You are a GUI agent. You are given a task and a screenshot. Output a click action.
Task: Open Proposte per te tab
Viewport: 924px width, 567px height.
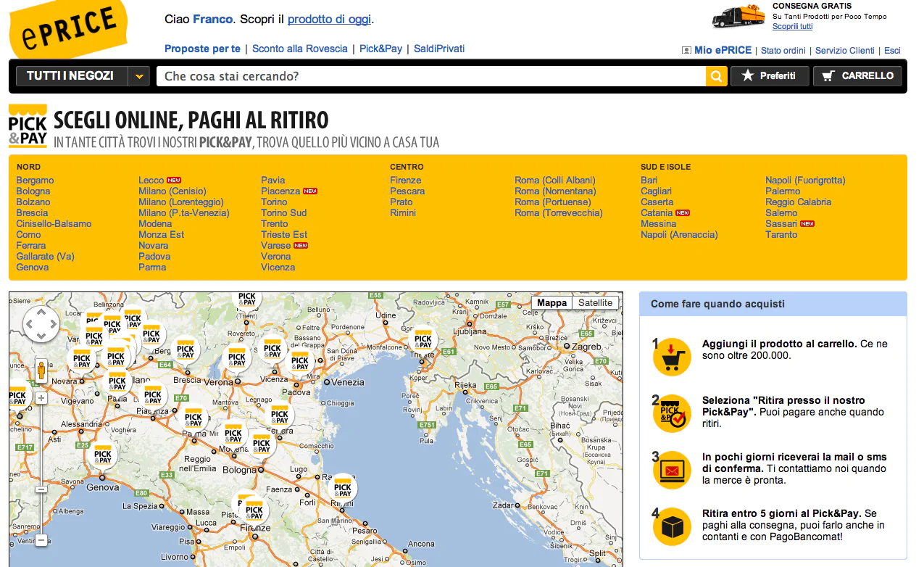(x=202, y=49)
